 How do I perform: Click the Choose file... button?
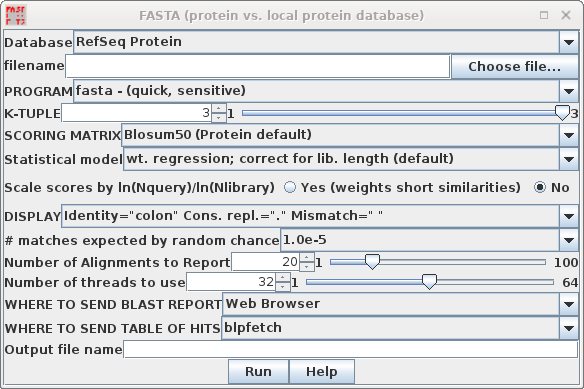514,67
